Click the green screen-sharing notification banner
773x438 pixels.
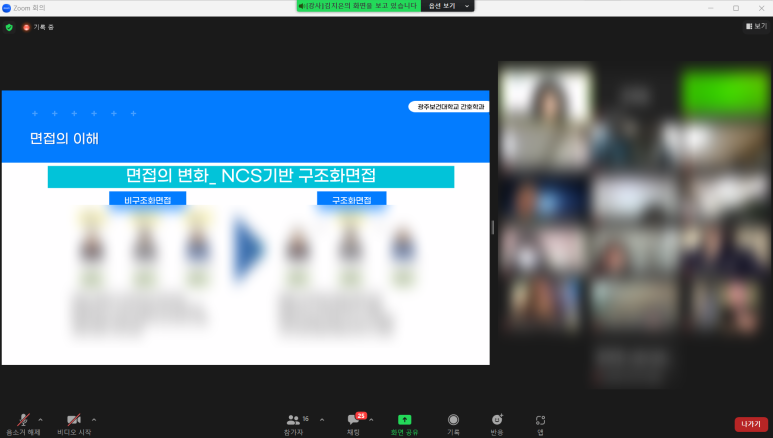[x=357, y=6]
